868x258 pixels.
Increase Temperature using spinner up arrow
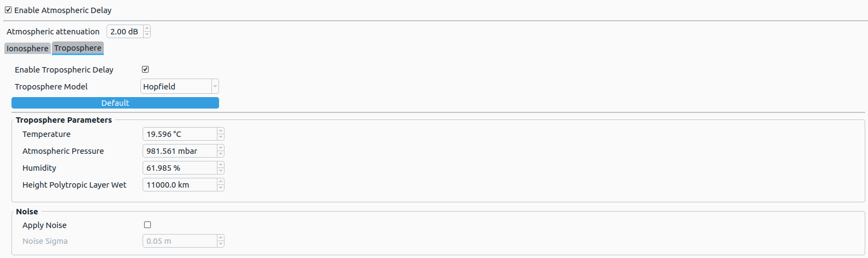[x=221, y=131]
